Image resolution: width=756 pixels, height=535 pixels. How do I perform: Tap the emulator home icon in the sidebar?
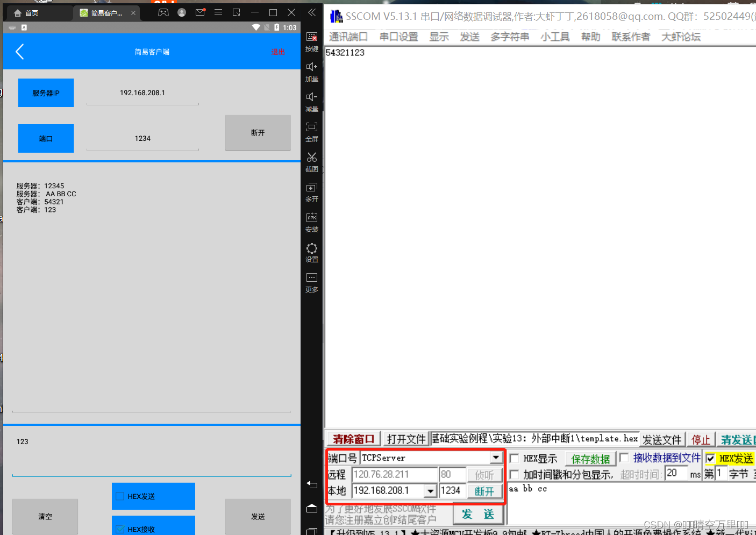(x=312, y=508)
